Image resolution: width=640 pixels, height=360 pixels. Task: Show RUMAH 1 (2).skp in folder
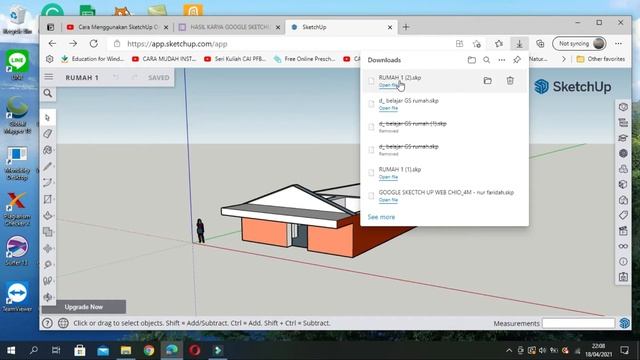487,80
